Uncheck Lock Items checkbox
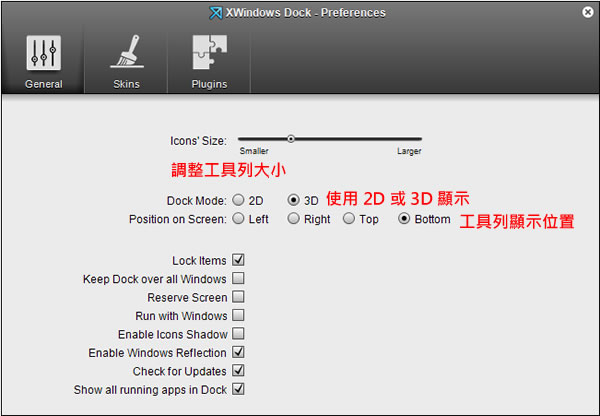The width and height of the screenshot is (600, 416). (x=238, y=260)
